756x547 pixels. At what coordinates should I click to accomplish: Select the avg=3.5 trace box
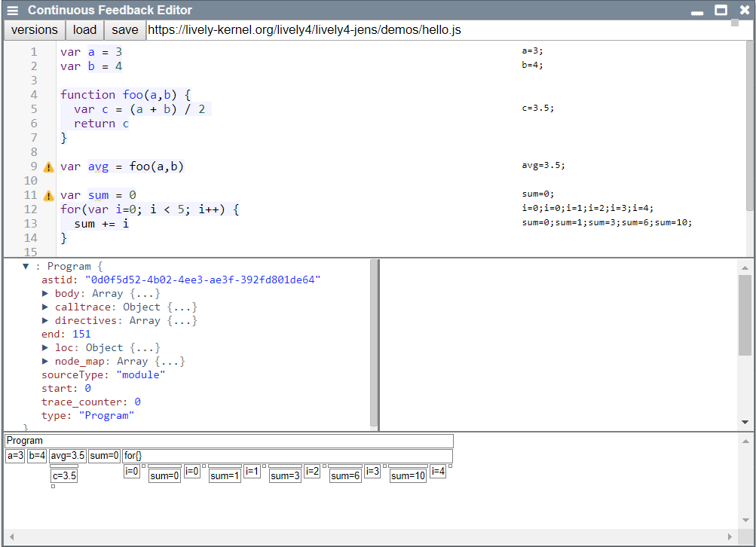[x=68, y=456]
